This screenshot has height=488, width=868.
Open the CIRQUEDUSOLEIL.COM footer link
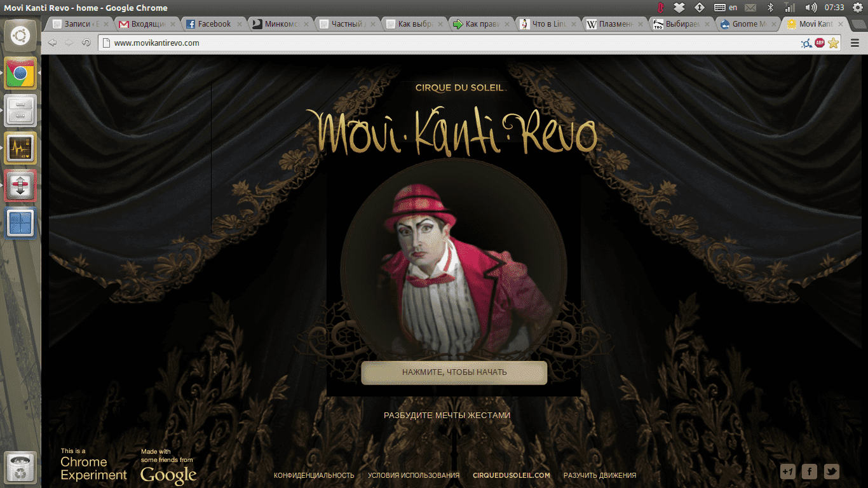click(x=512, y=475)
